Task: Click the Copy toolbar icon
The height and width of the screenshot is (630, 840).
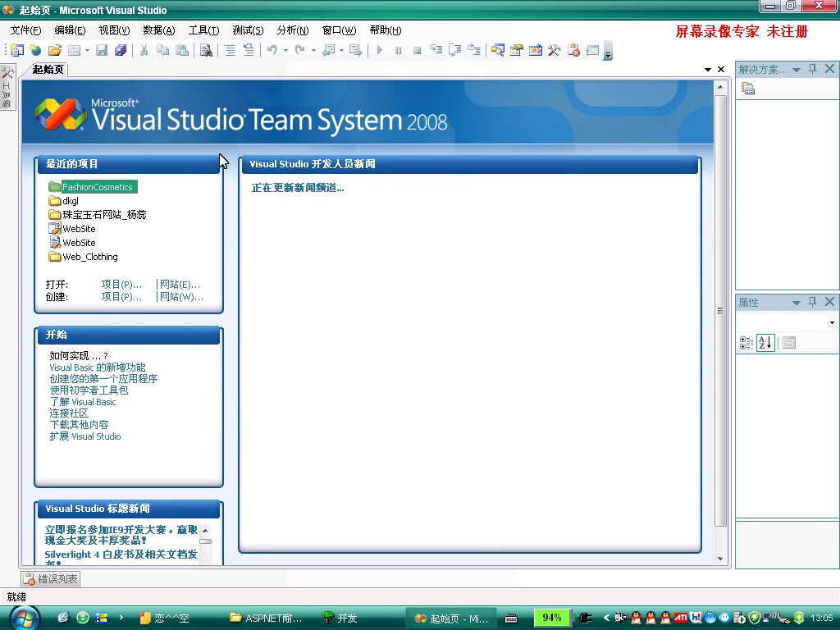Action: (163, 50)
